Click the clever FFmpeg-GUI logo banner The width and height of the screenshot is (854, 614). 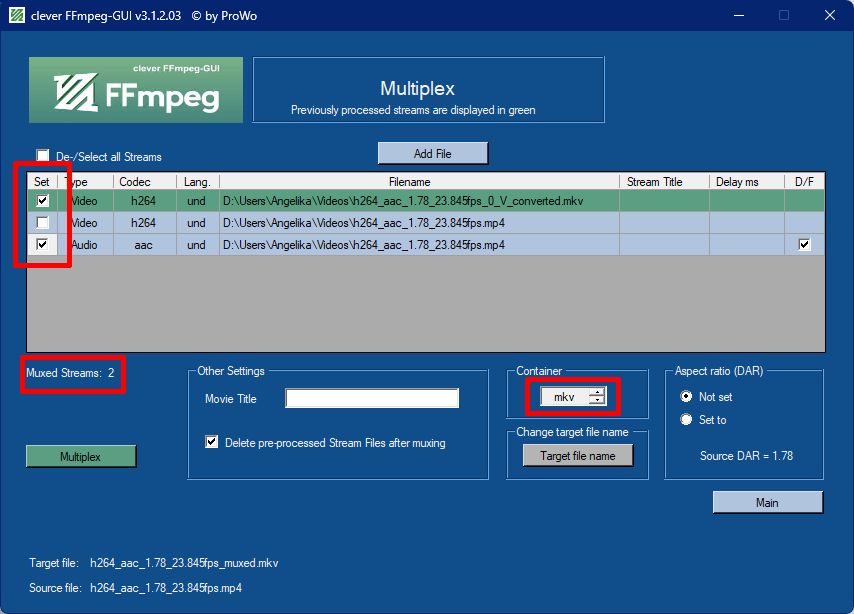(x=136, y=90)
